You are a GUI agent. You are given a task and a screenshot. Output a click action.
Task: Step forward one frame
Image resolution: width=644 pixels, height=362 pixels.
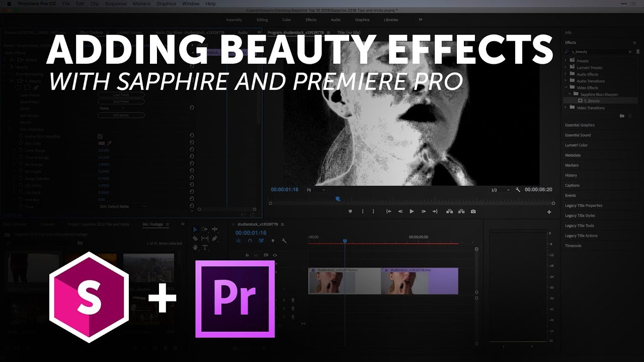424,212
